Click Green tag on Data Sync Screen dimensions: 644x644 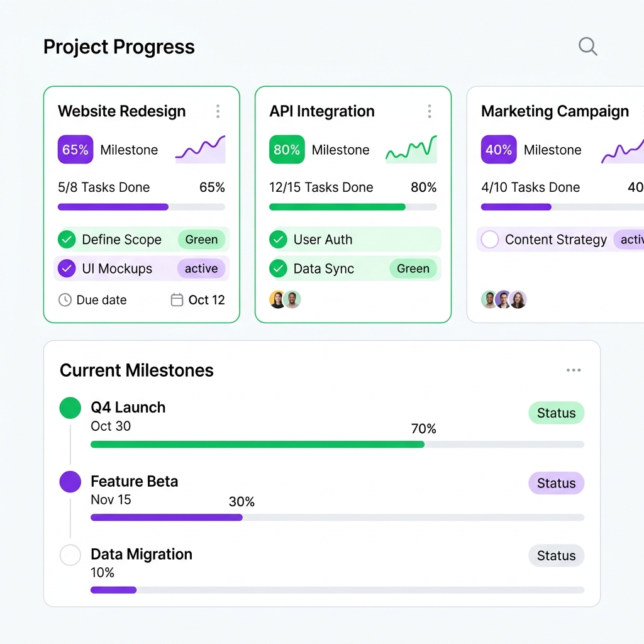click(x=413, y=269)
